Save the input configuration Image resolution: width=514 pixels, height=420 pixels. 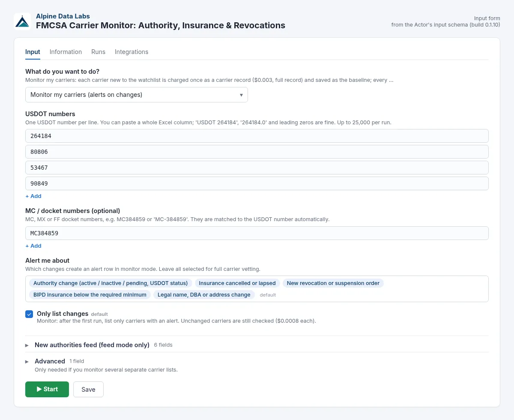pos(88,389)
